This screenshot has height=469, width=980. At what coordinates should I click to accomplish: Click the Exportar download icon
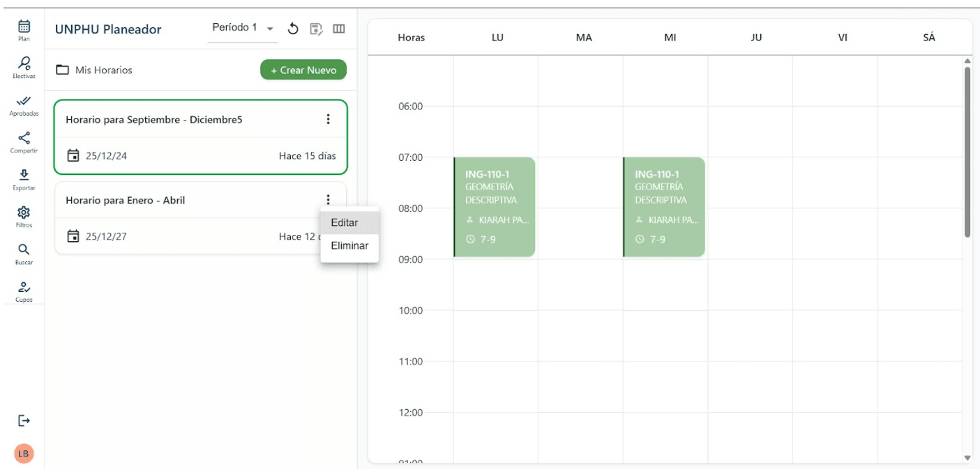(x=24, y=175)
